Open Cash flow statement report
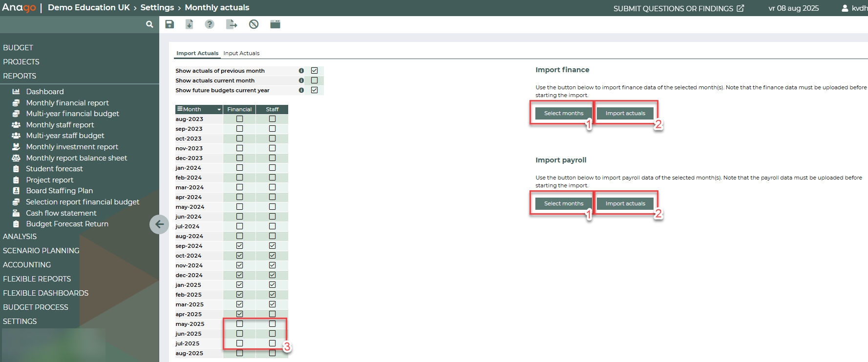The image size is (868, 362). pos(61,213)
